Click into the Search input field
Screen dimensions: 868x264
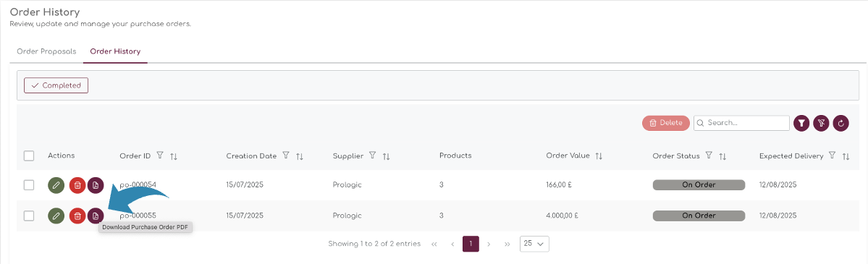click(x=742, y=123)
